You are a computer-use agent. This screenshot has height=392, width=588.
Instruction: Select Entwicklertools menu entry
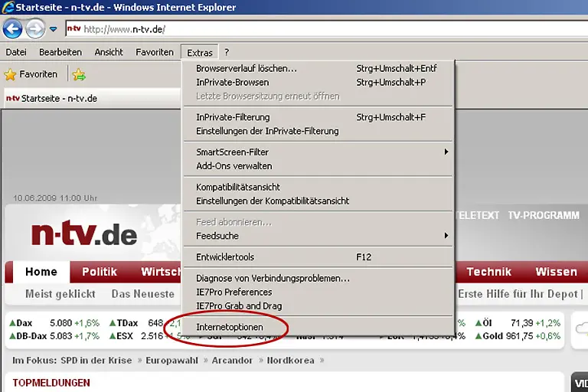tap(225, 257)
